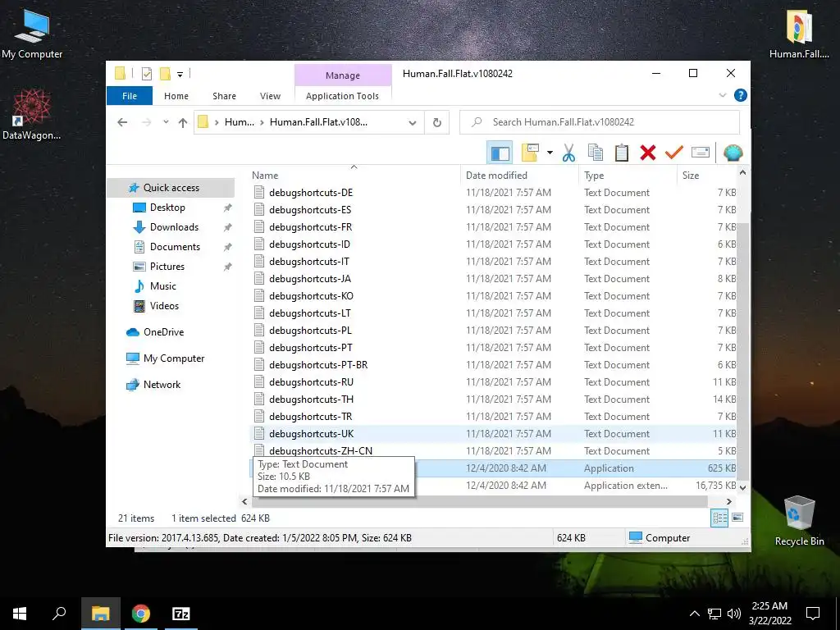Go back with the left arrow

click(122, 123)
